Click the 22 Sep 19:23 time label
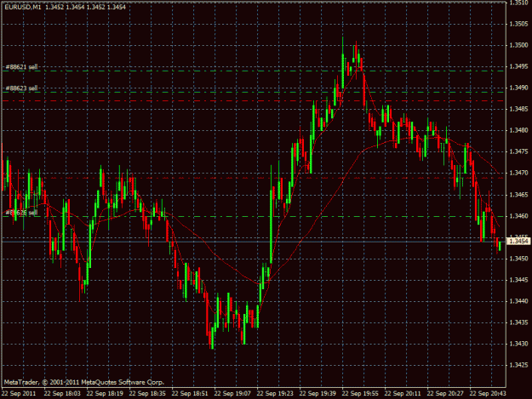 (x=275, y=394)
